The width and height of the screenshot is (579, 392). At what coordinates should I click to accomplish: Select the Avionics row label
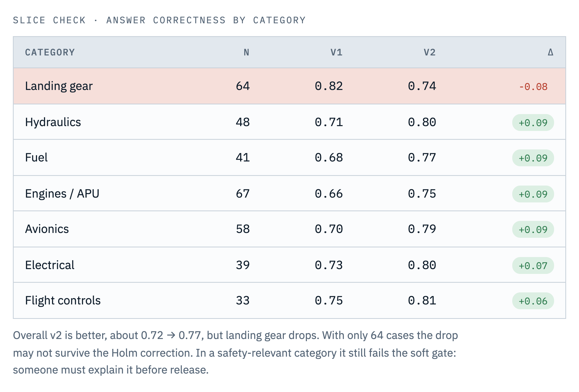pos(47,229)
